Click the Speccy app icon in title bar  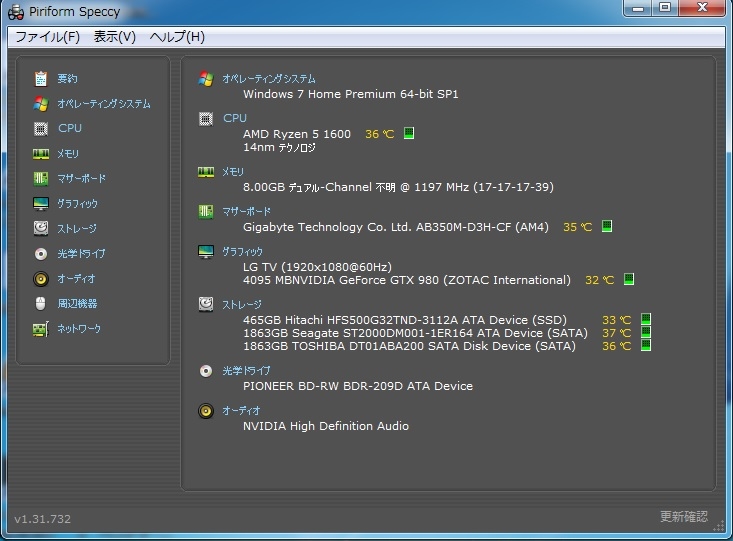16,12
